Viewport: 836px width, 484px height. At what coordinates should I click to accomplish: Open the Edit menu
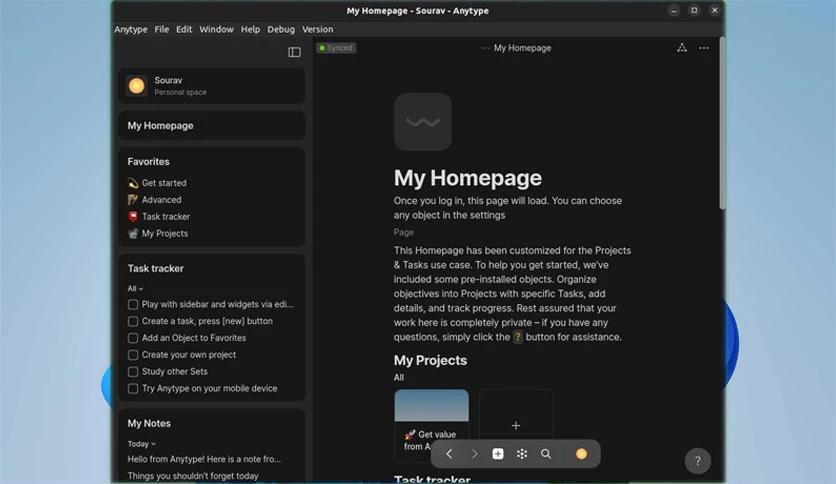(184, 29)
